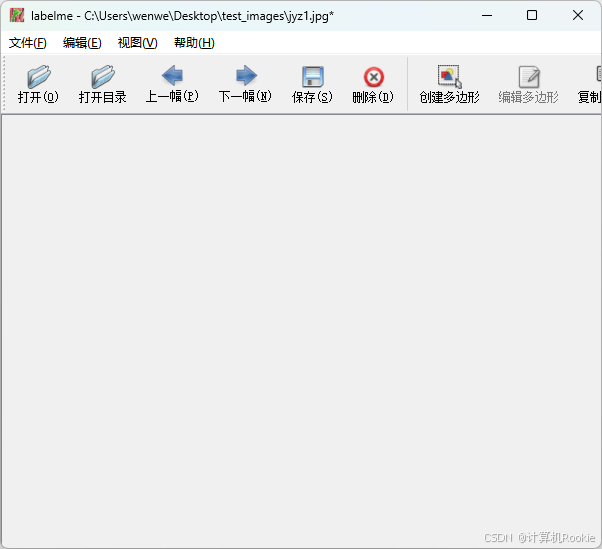
Task: Open the View (视图) menu
Action: pos(137,43)
